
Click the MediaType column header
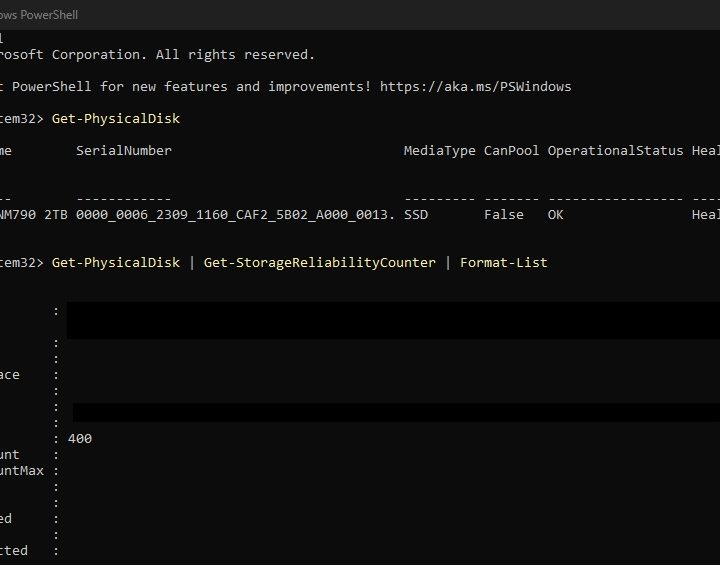439,151
